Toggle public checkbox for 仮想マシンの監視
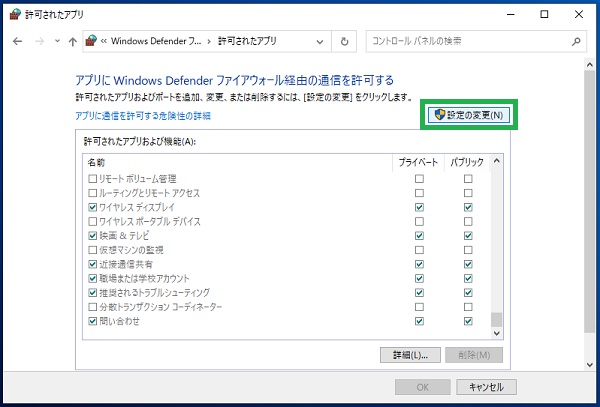Image resolution: width=600 pixels, height=407 pixels. 468,250
